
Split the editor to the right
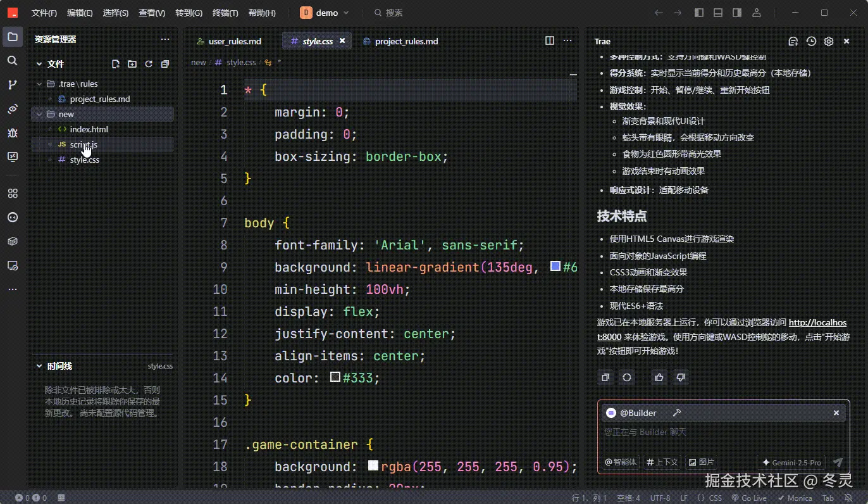tap(550, 41)
